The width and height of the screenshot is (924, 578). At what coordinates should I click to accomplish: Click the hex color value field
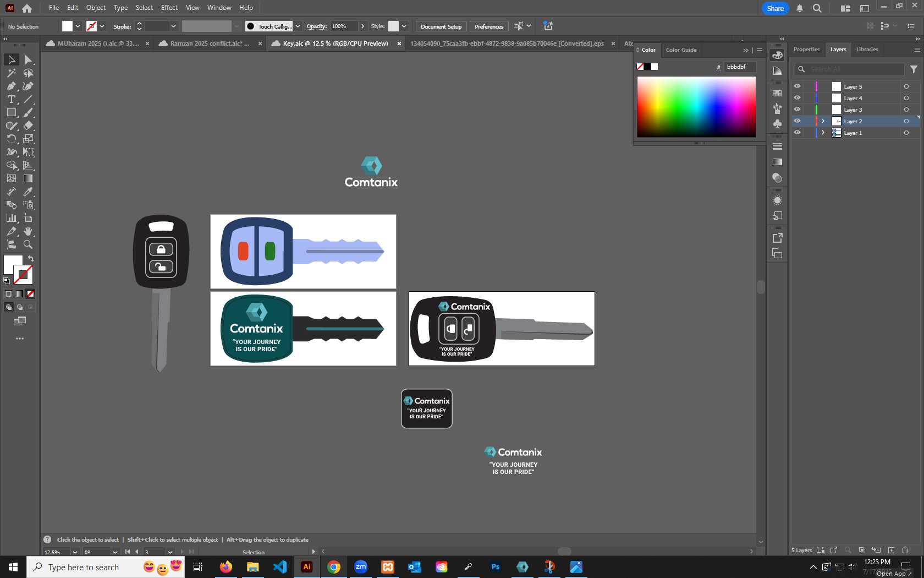[740, 67]
